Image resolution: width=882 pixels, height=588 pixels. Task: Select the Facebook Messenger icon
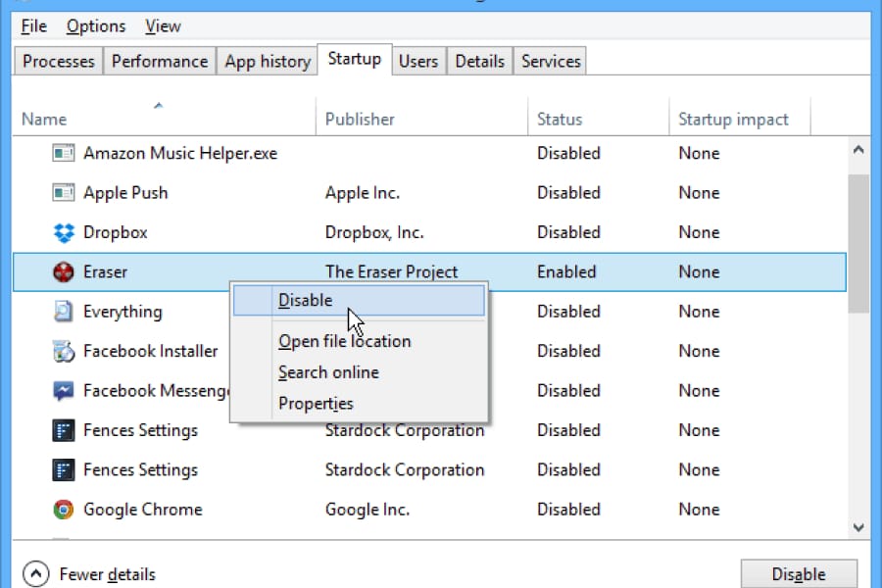(x=64, y=391)
